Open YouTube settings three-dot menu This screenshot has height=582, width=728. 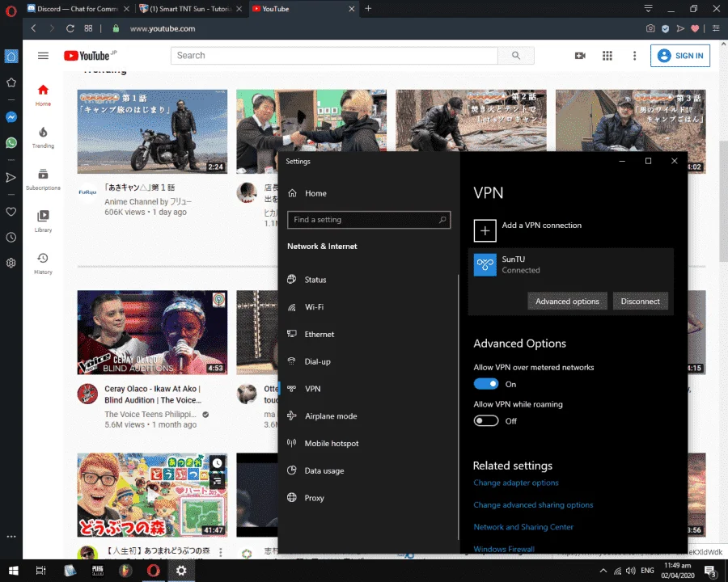pos(634,56)
